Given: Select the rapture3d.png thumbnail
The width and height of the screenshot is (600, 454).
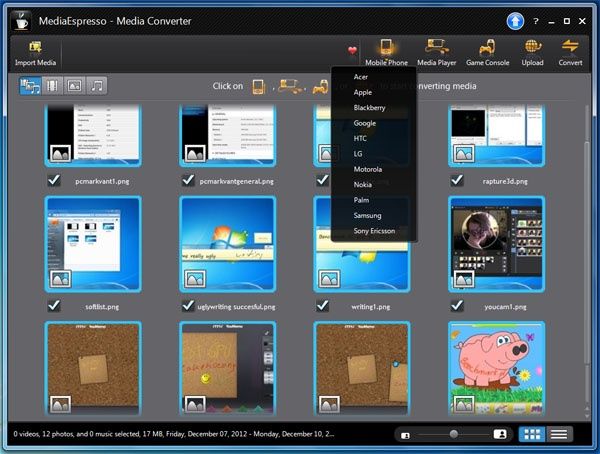Looking at the screenshot, I should (x=497, y=136).
